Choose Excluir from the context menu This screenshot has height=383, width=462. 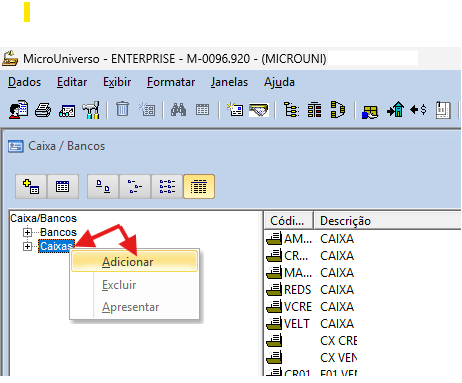[x=135, y=285]
